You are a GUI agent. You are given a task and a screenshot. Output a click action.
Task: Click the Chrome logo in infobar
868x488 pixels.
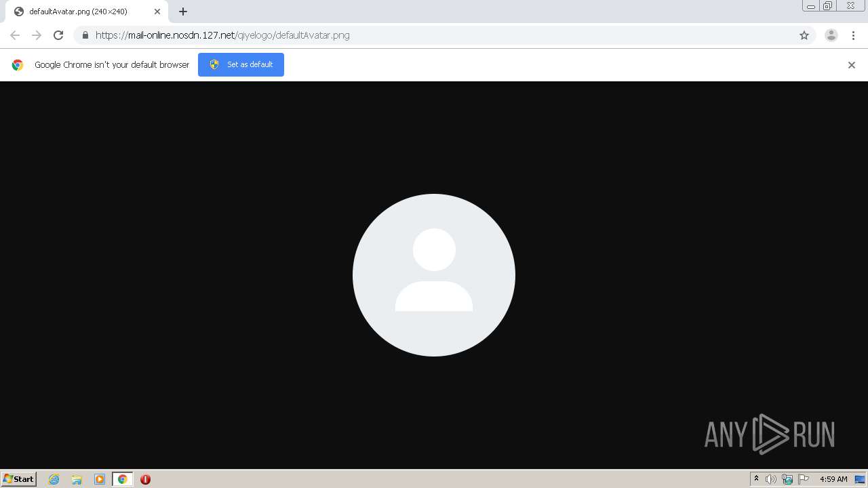pyautogui.click(x=18, y=65)
